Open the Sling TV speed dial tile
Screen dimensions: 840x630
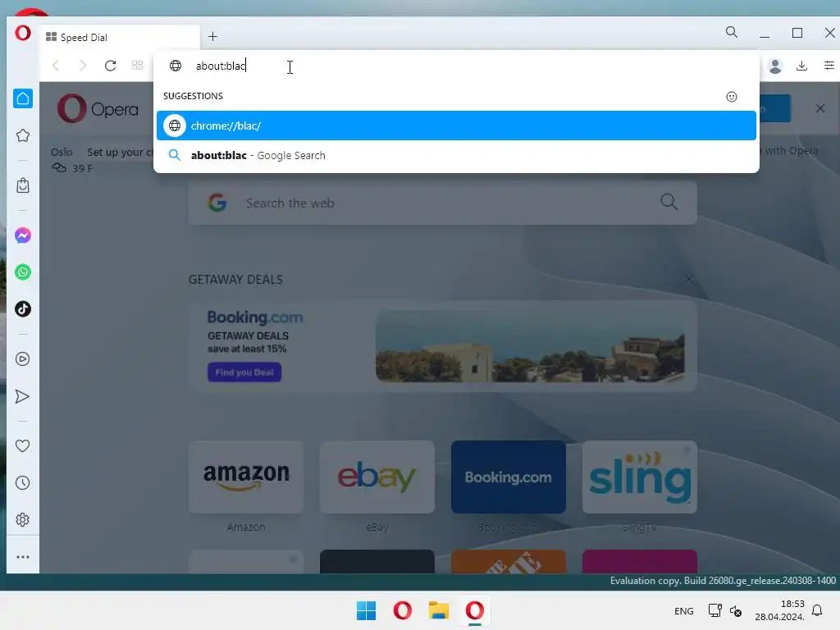pos(640,477)
